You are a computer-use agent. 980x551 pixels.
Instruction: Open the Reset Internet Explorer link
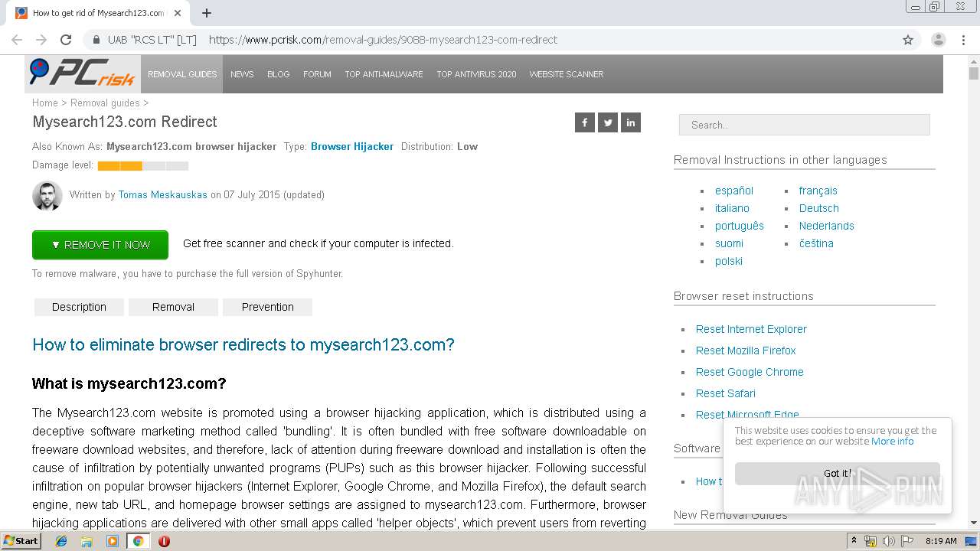click(x=751, y=329)
